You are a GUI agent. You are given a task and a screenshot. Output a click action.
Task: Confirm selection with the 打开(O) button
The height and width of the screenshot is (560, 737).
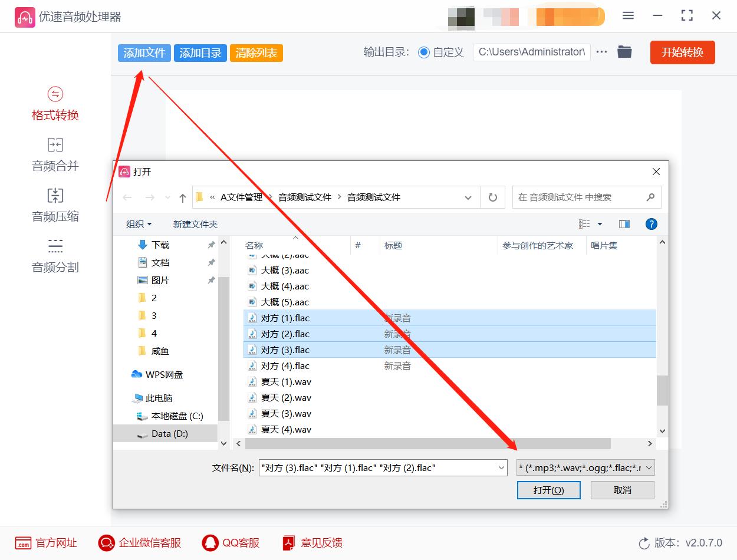[x=548, y=490]
